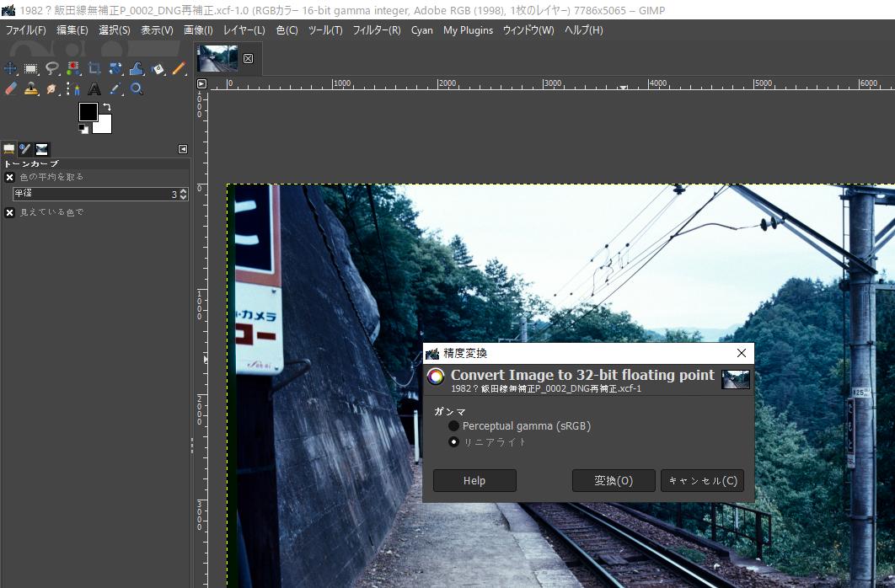This screenshot has width=895, height=588.
Task: Select the Rectangle Select tool
Action: 31,69
